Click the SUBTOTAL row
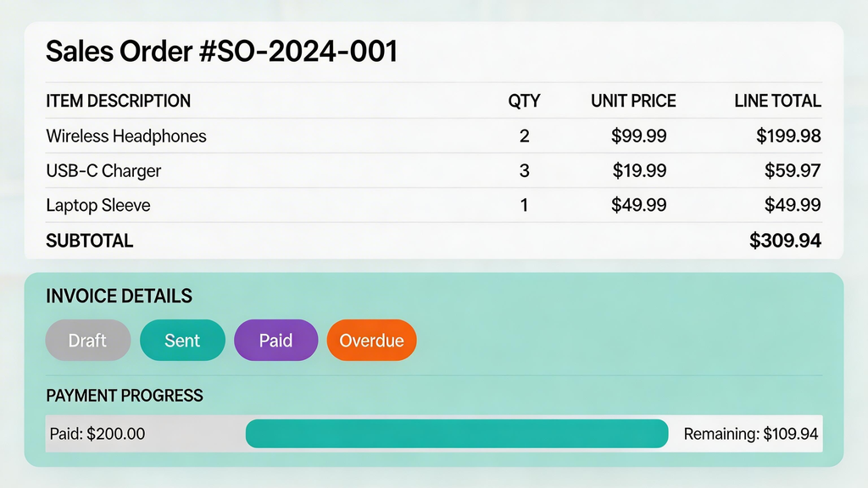The image size is (868, 488). pos(89,241)
